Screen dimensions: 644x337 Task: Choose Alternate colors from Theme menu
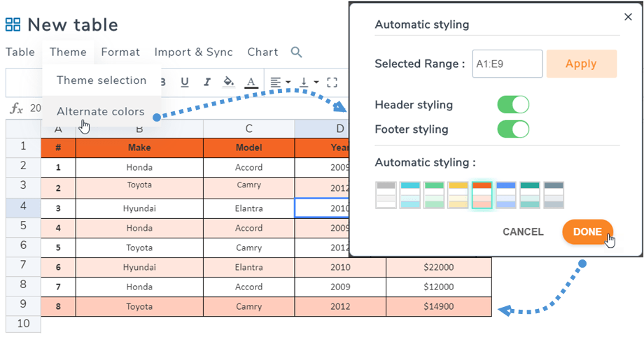point(101,112)
